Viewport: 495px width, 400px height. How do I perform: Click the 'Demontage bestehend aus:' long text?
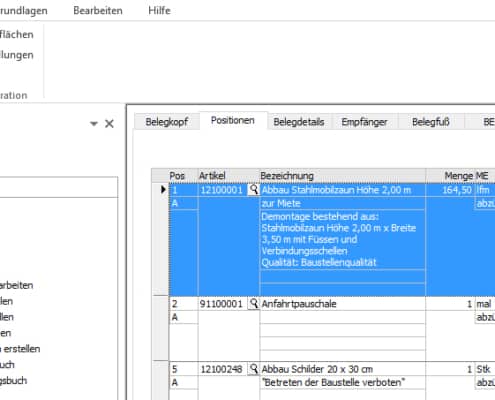tap(342, 239)
